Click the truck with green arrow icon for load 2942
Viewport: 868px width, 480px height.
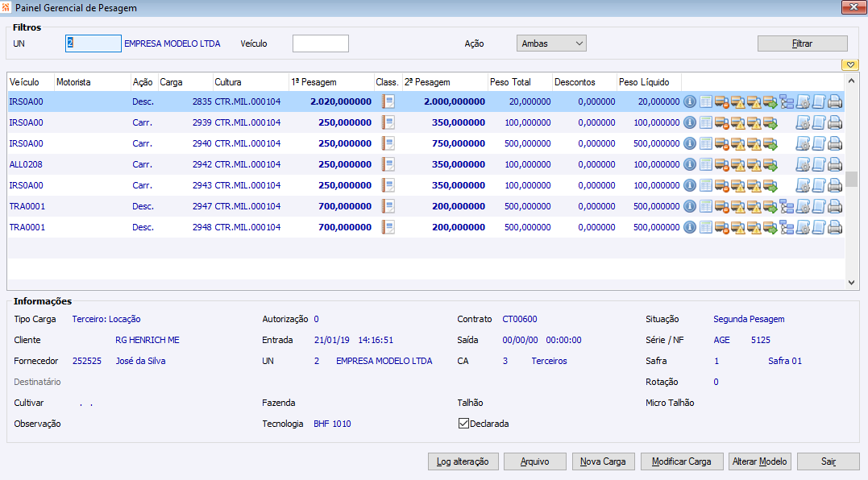(770, 164)
